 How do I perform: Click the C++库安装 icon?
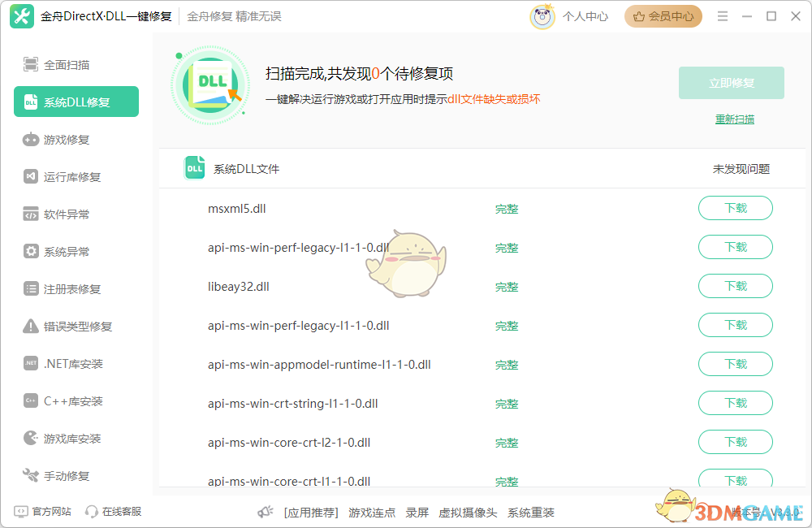point(31,400)
